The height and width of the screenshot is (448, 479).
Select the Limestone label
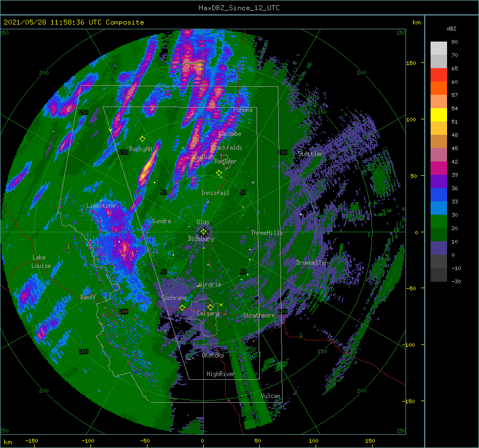coord(101,206)
